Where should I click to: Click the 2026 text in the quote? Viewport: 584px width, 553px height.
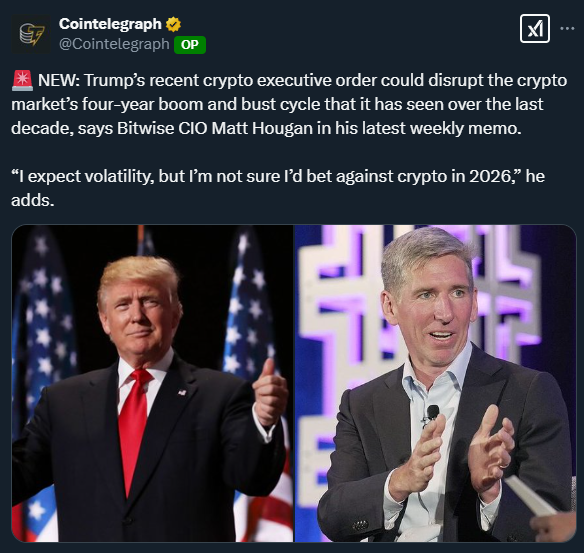point(490,177)
